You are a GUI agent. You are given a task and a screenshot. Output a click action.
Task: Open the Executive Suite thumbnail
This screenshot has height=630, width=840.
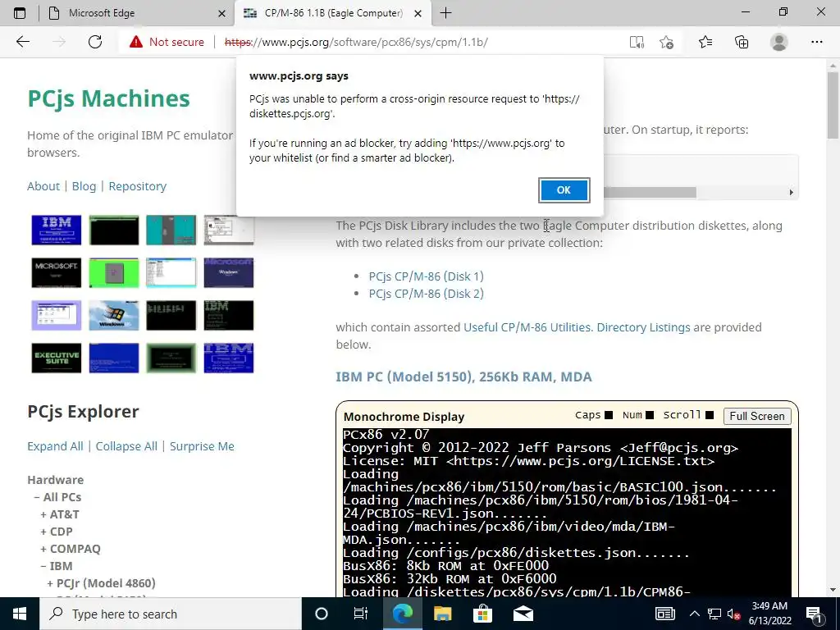(57, 358)
